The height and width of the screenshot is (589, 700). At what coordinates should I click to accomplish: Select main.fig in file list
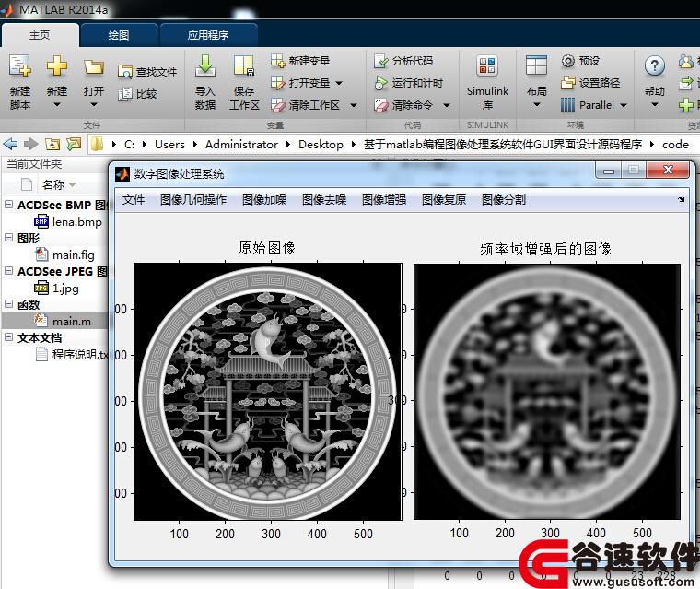pos(64,254)
